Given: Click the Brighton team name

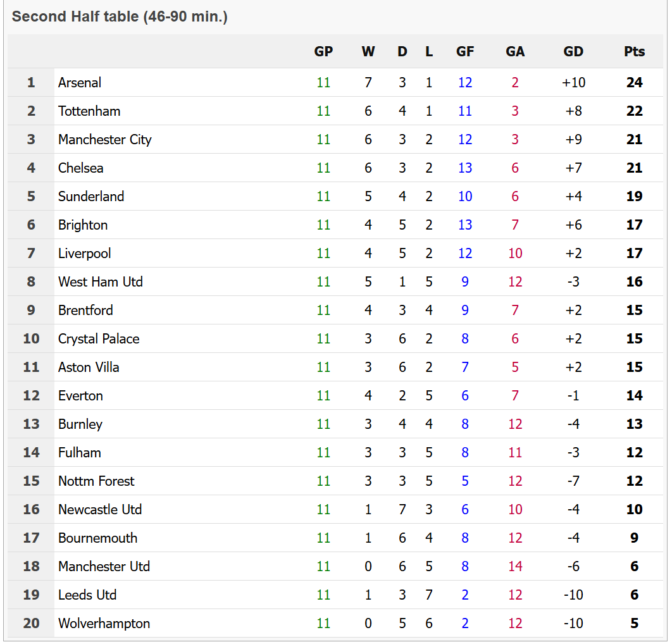Looking at the screenshot, I should (x=83, y=225).
